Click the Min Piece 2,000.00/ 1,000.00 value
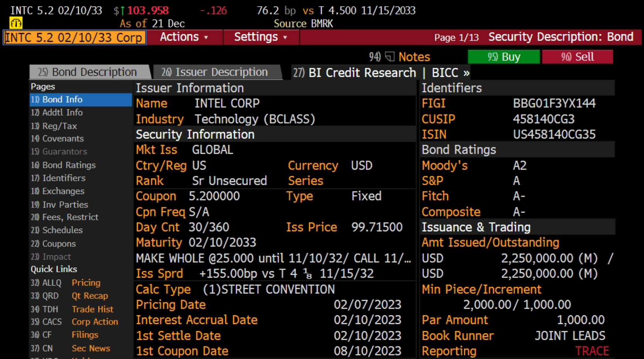This screenshot has width=644, height=359. (517, 305)
